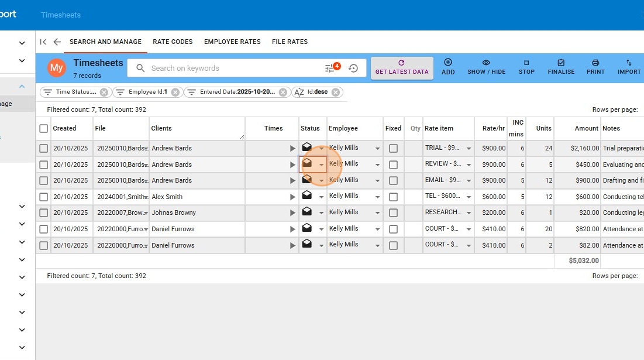Toggle Show / Hide columns
This screenshot has height=360, width=644.
click(x=486, y=67)
